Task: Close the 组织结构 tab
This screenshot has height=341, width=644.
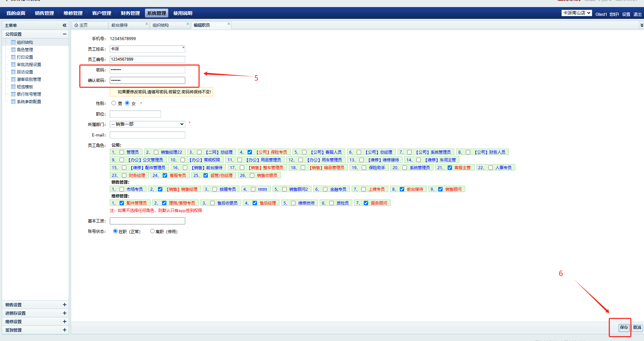Action: [x=188, y=24]
